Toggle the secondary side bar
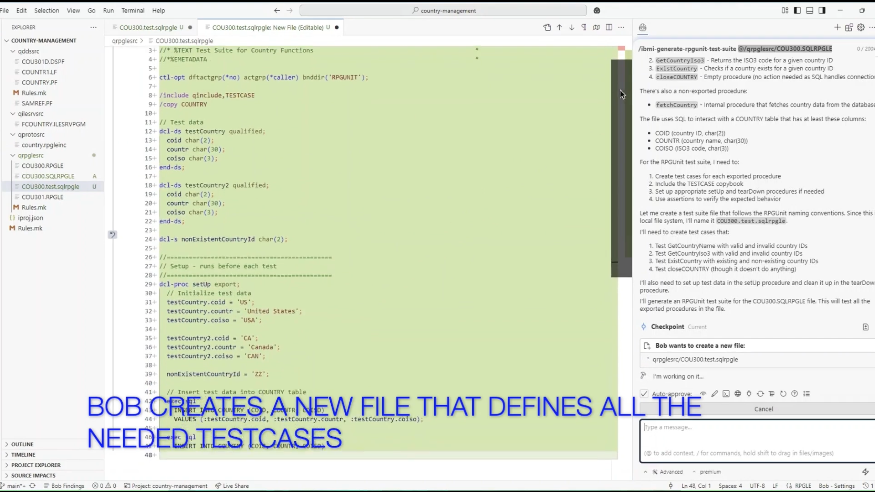The width and height of the screenshot is (878, 492). pos(822,11)
